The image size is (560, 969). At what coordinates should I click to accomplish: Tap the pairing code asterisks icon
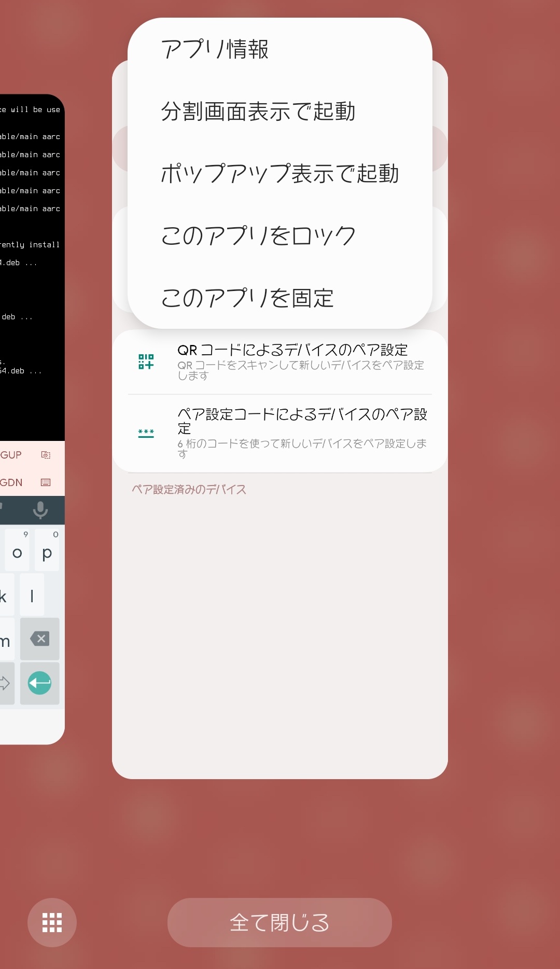click(146, 433)
